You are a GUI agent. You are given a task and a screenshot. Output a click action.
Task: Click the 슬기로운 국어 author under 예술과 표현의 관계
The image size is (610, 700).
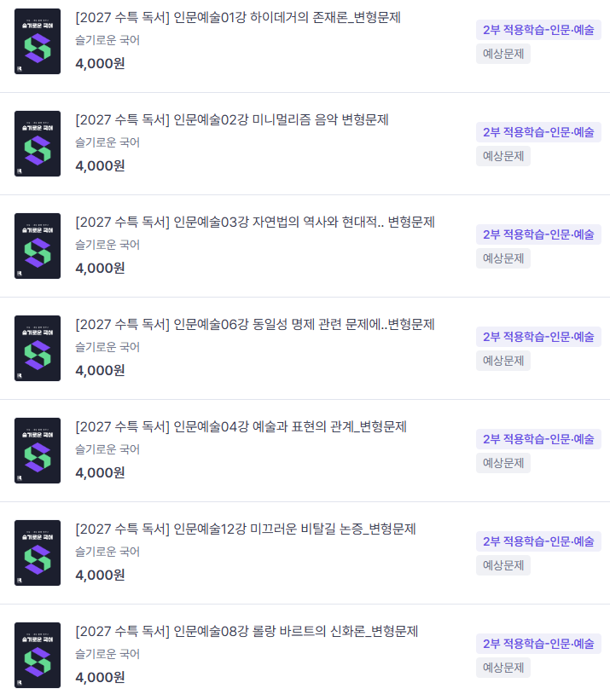(x=107, y=449)
